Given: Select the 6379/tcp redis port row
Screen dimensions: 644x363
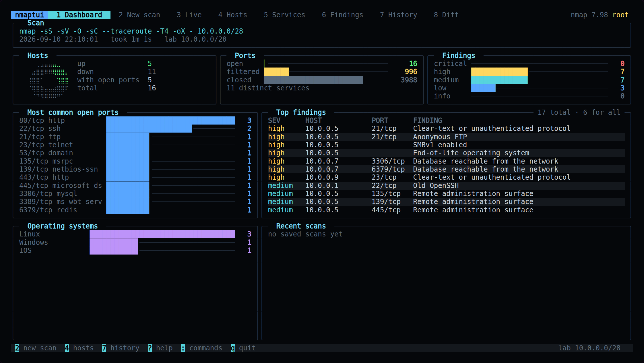Looking at the screenshot, I should tap(135, 210).
